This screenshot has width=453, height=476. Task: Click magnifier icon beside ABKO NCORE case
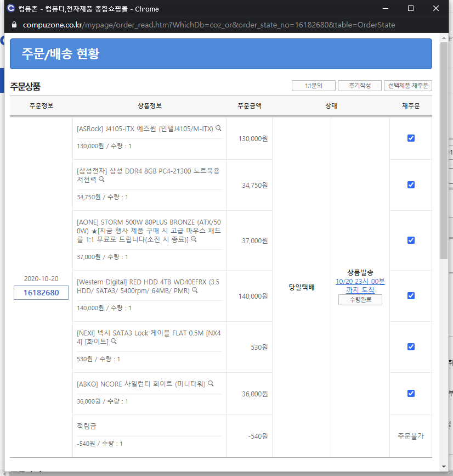pyautogui.click(x=211, y=384)
